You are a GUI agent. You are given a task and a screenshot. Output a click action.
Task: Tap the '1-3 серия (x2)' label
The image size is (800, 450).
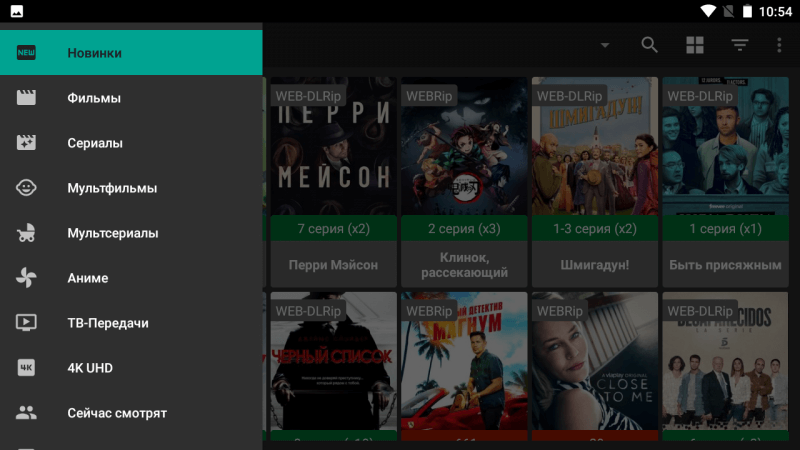point(594,228)
